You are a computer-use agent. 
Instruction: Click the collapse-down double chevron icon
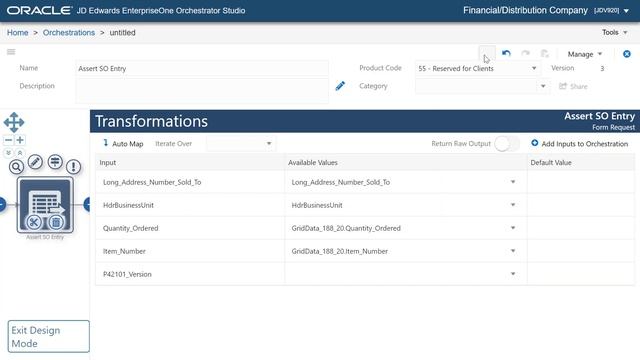(x=9, y=153)
